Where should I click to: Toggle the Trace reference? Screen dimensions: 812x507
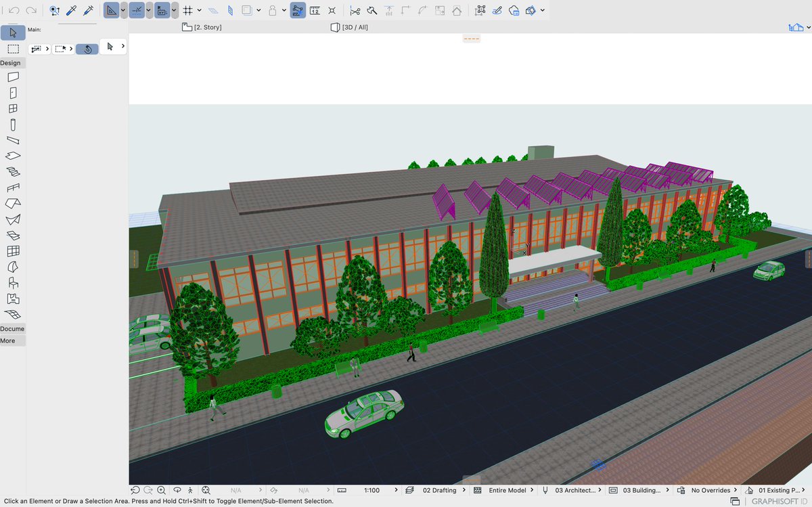pos(247,11)
